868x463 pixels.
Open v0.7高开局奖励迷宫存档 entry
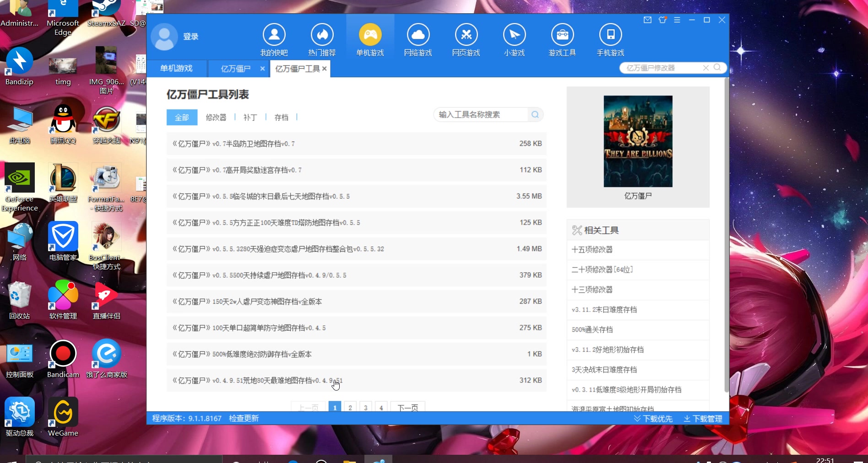point(356,170)
